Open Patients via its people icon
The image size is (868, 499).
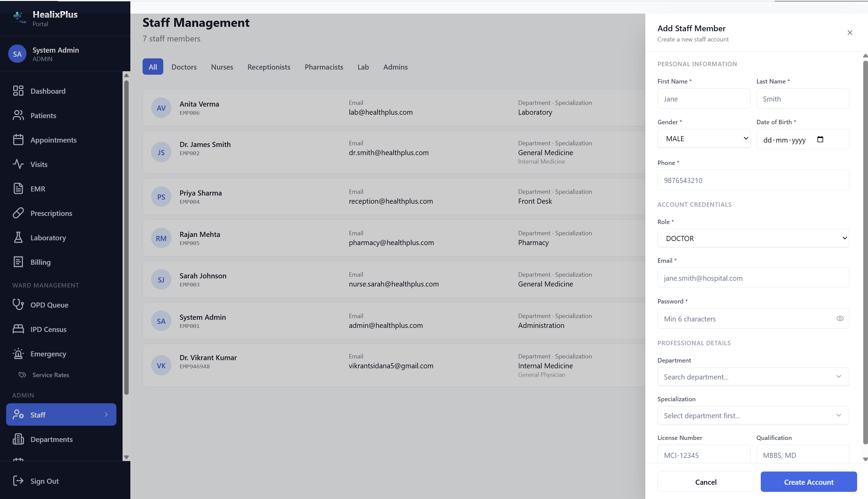coord(18,115)
